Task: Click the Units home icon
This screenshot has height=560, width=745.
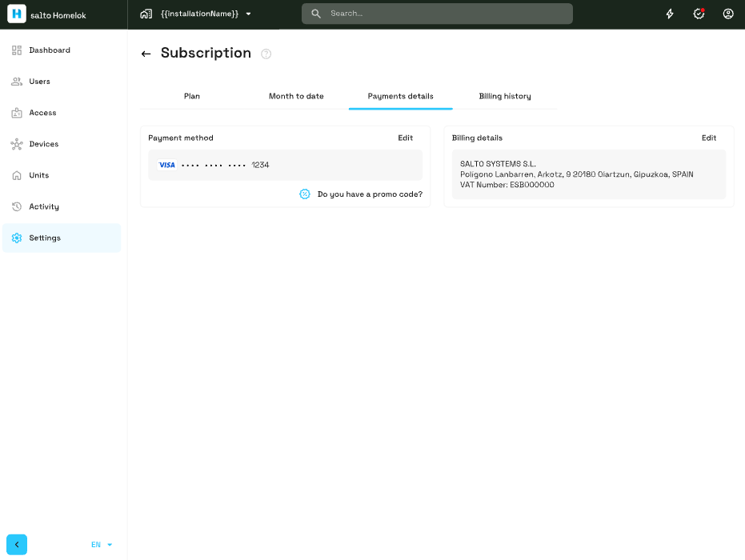Action: tap(17, 176)
